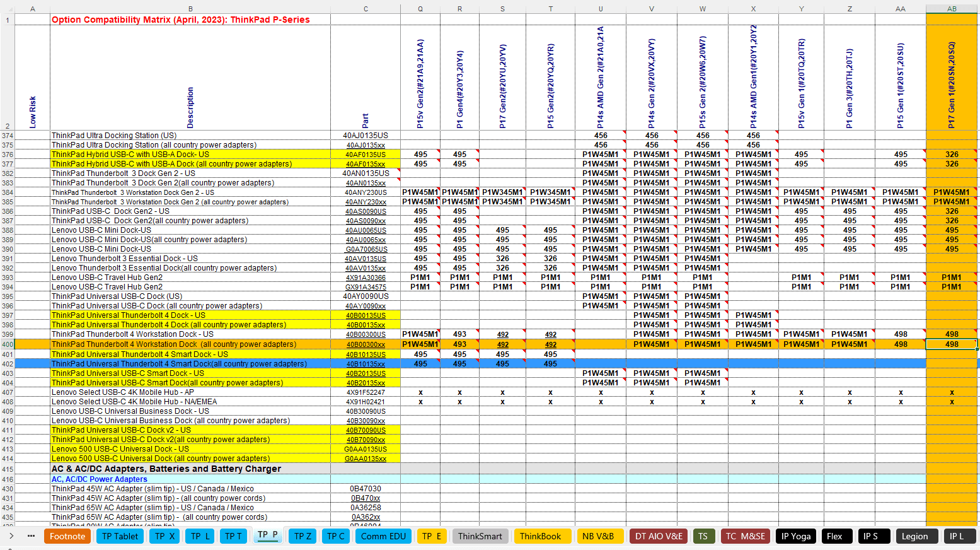Select the active cell 498 in row 400
This screenshot has height=550, width=980.
952,344
